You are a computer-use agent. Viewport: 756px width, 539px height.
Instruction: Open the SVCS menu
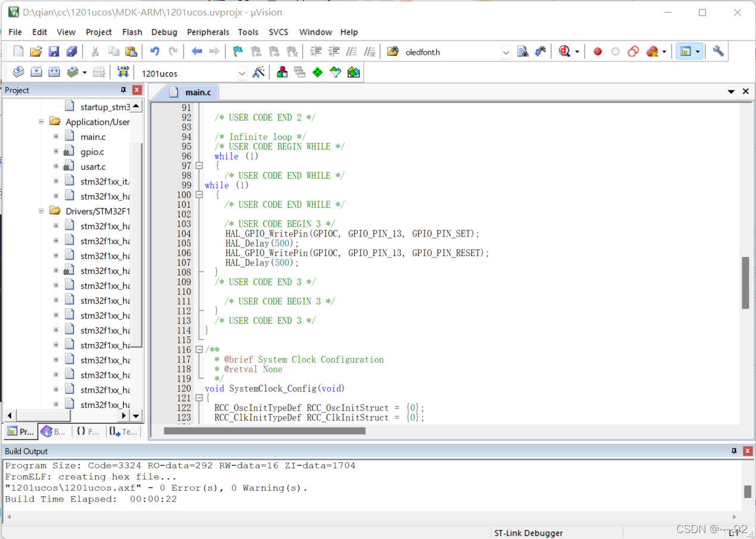(x=278, y=32)
